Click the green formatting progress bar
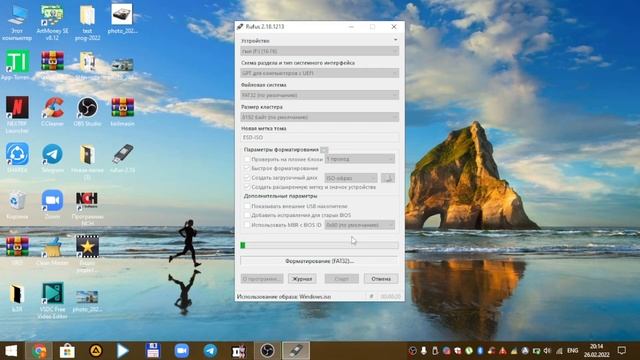Image resolution: width=640 pixels, height=360 pixels. pos(320,245)
